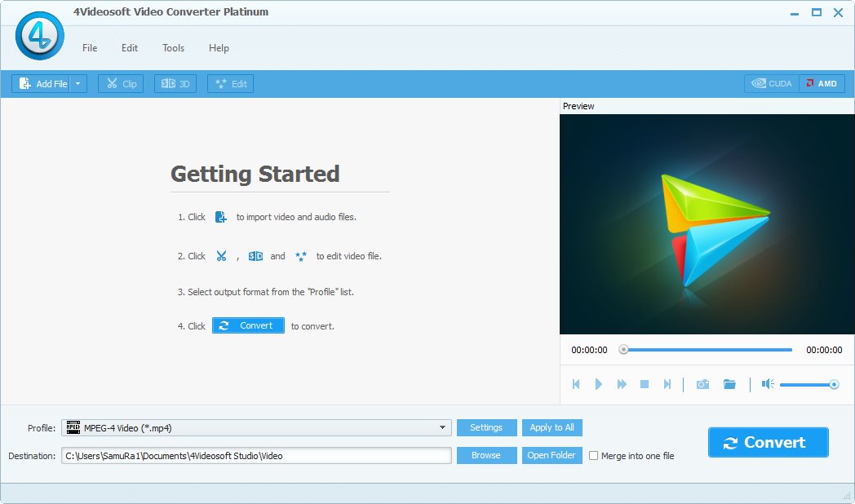The height and width of the screenshot is (504, 855).
Task: Stop the preview playback
Action: [644, 384]
